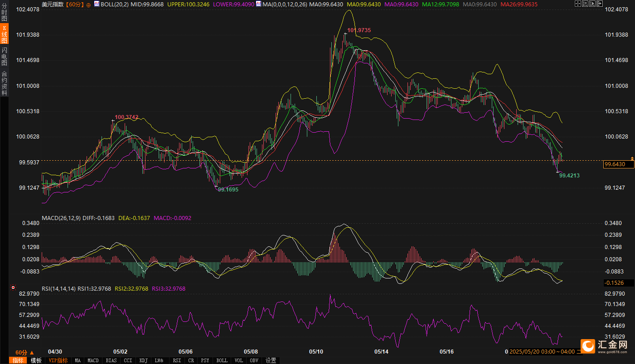Open the VIP指标 indicators button
This screenshot has width=635, height=364.
[x=58, y=360]
